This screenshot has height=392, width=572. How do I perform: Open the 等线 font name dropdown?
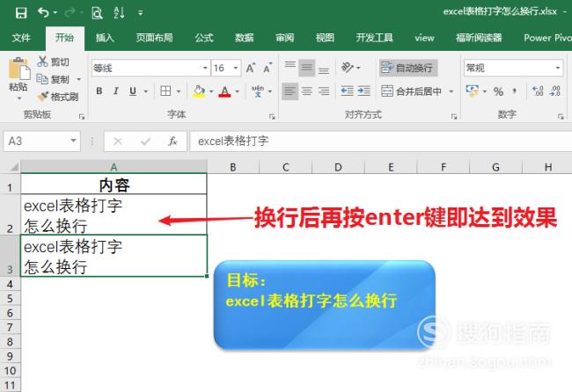coord(205,68)
